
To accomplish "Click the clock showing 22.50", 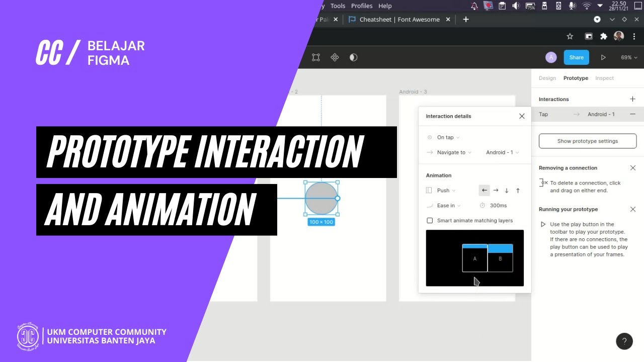I will pos(619,6).
